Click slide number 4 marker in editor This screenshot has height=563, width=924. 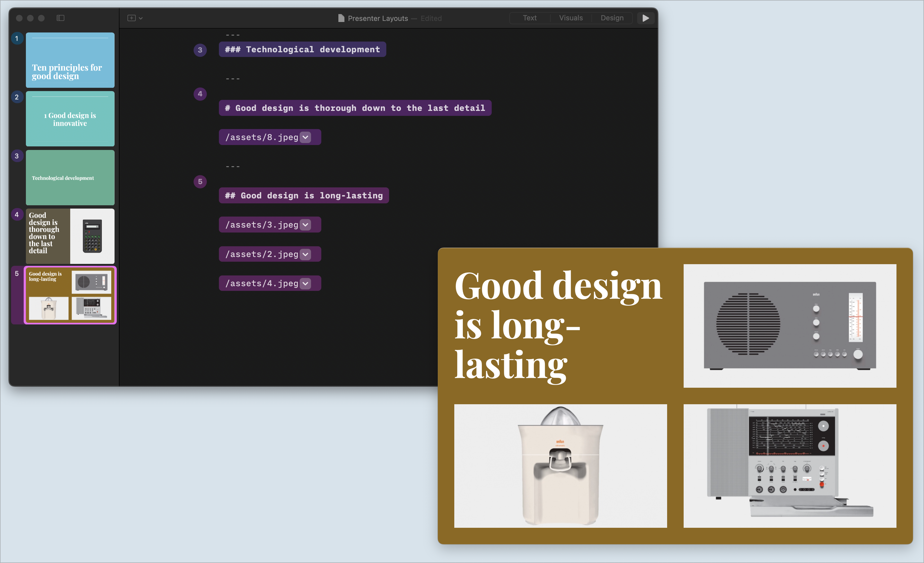pos(200,94)
